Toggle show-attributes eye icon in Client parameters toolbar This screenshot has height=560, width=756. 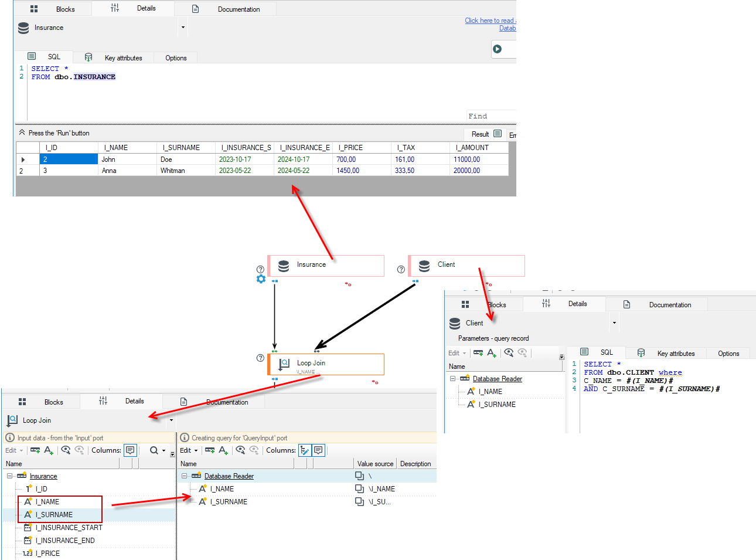coord(509,353)
